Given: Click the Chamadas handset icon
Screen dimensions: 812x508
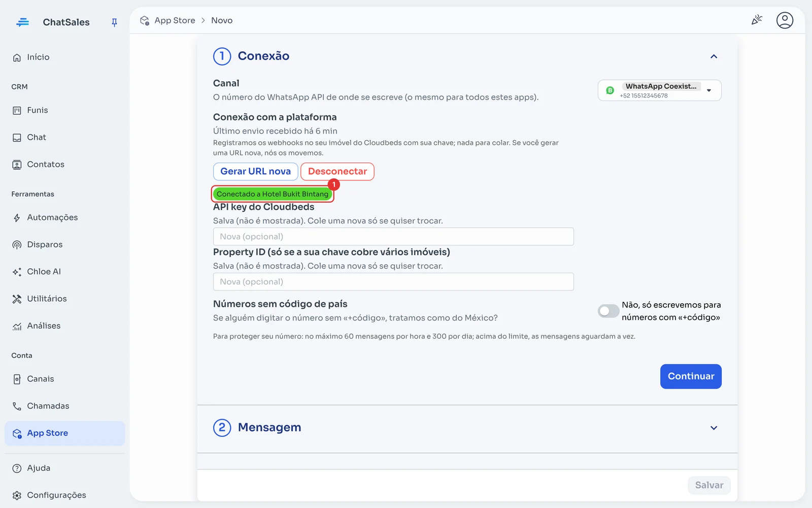Looking at the screenshot, I should [17, 406].
